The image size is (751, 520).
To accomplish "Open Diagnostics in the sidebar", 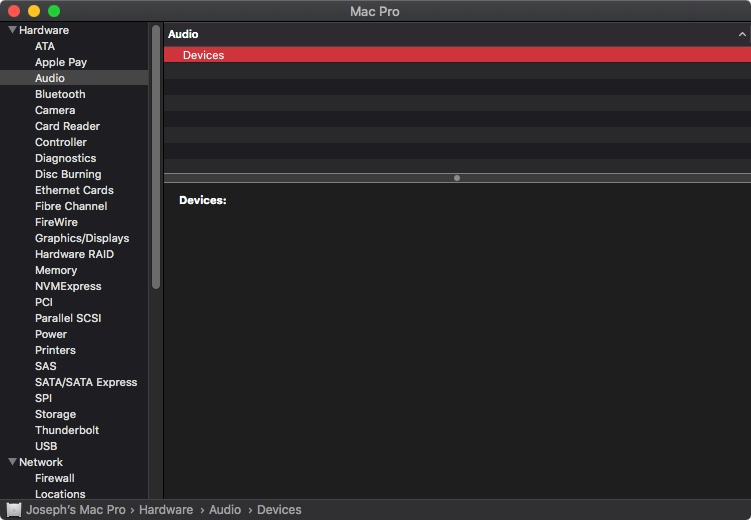I will tap(66, 158).
